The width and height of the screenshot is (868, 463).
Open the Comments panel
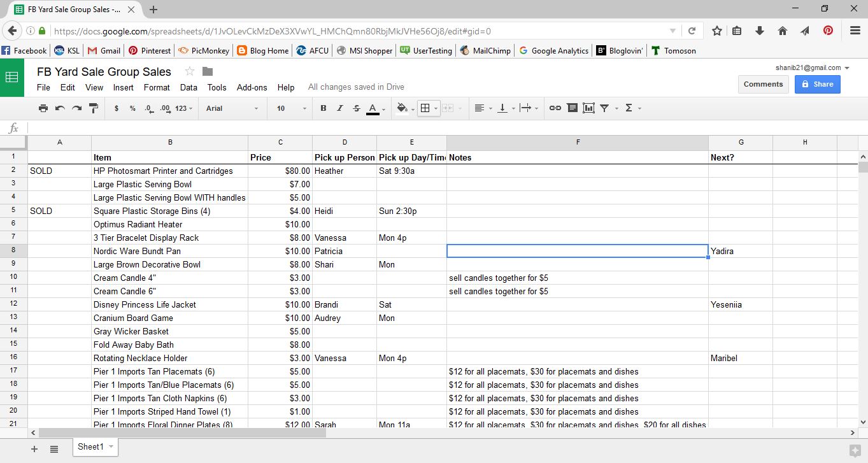point(763,83)
